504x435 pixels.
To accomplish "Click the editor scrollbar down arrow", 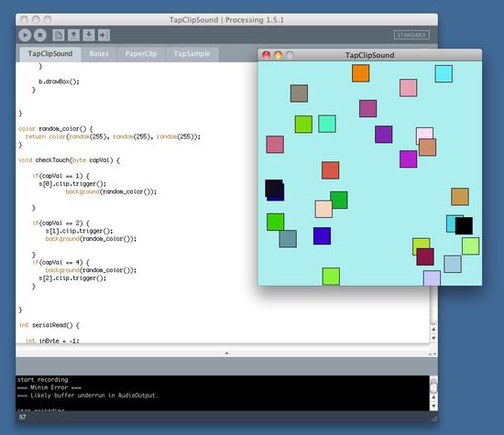I will pyautogui.click(x=433, y=338).
